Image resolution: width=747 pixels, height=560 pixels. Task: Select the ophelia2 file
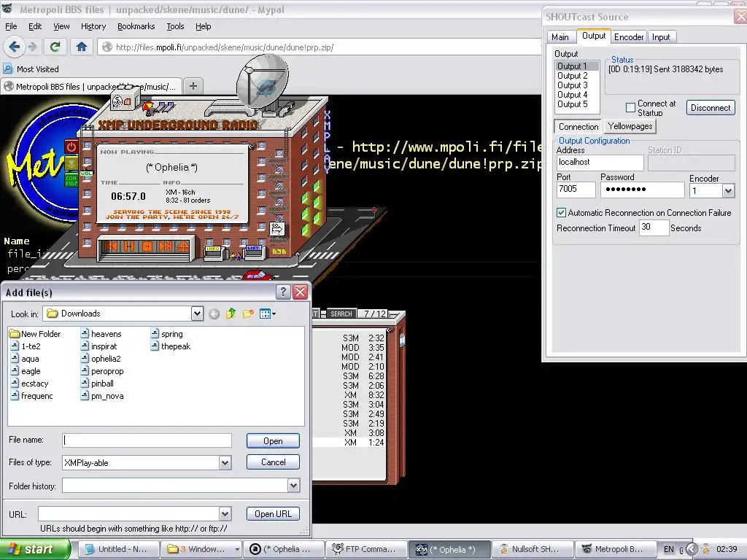coord(101,359)
